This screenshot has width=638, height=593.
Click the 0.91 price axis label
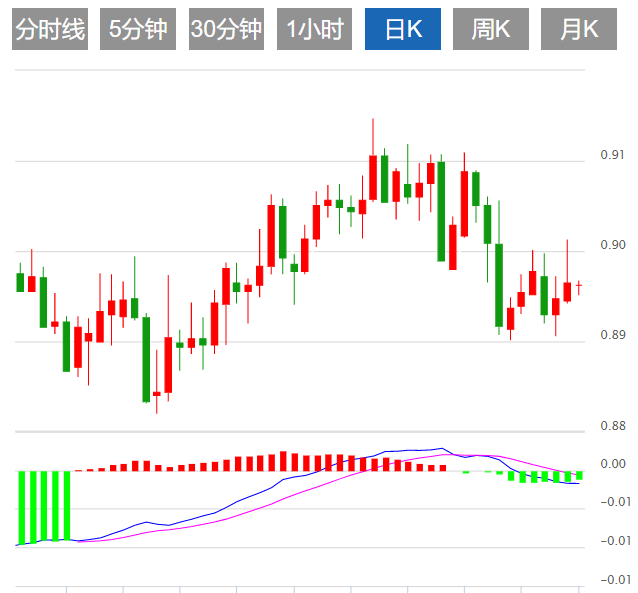[612, 155]
